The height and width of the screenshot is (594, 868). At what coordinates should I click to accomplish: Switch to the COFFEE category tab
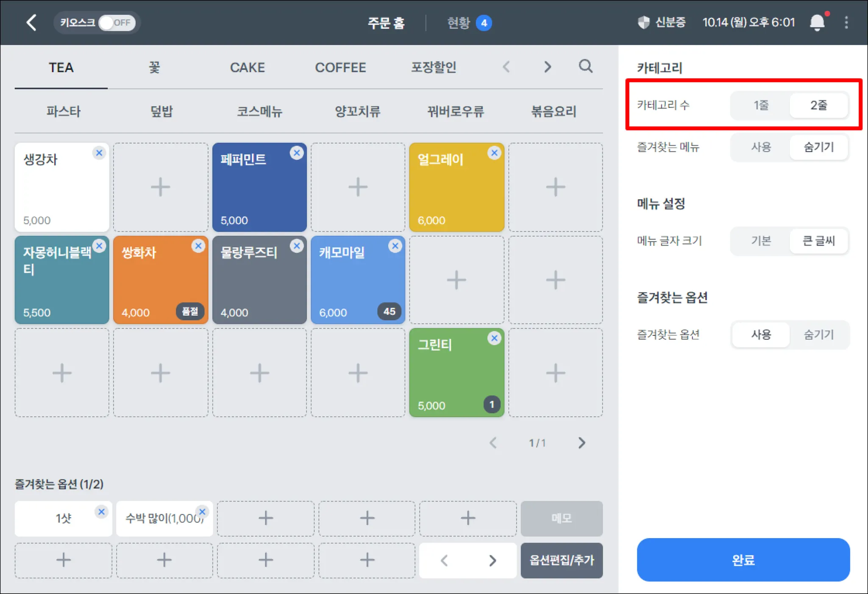[x=340, y=67]
